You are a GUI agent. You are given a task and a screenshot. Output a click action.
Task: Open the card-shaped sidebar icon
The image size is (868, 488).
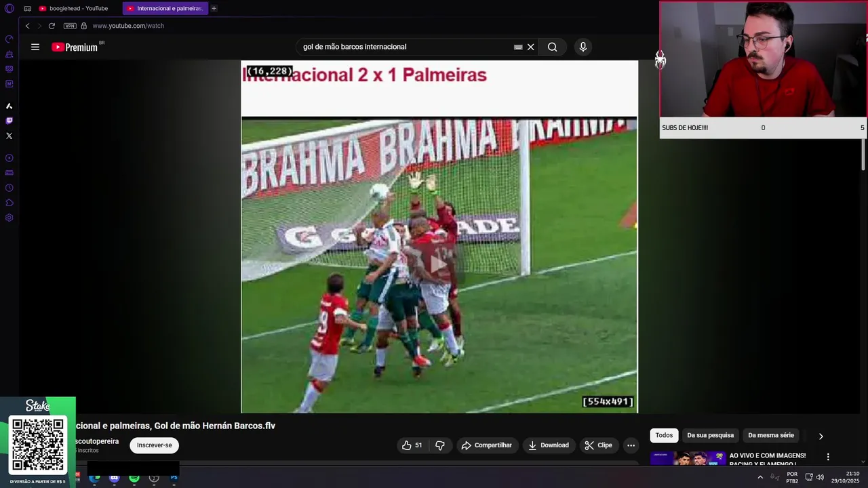[x=9, y=173]
